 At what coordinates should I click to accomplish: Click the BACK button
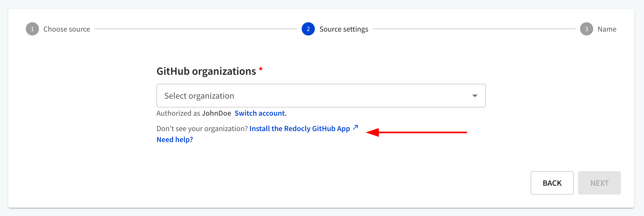[552, 183]
